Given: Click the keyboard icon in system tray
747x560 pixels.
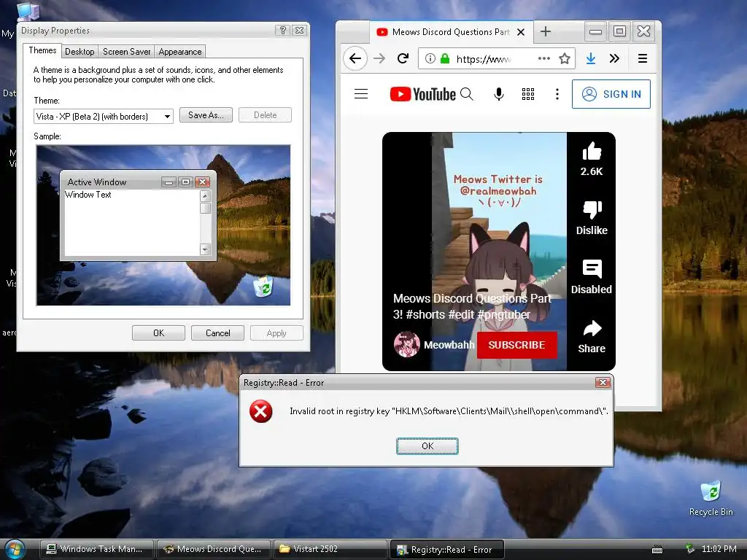Looking at the screenshot, I should click(x=657, y=550).
